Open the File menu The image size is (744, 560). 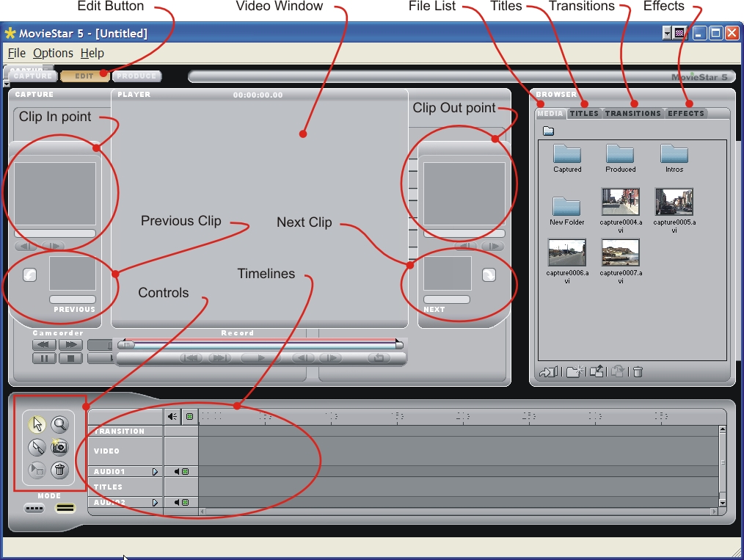(x=17, y=53)
